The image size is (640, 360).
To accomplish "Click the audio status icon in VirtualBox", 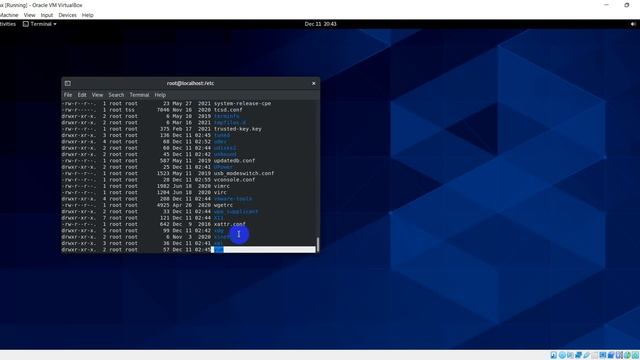I will [570, 355].
